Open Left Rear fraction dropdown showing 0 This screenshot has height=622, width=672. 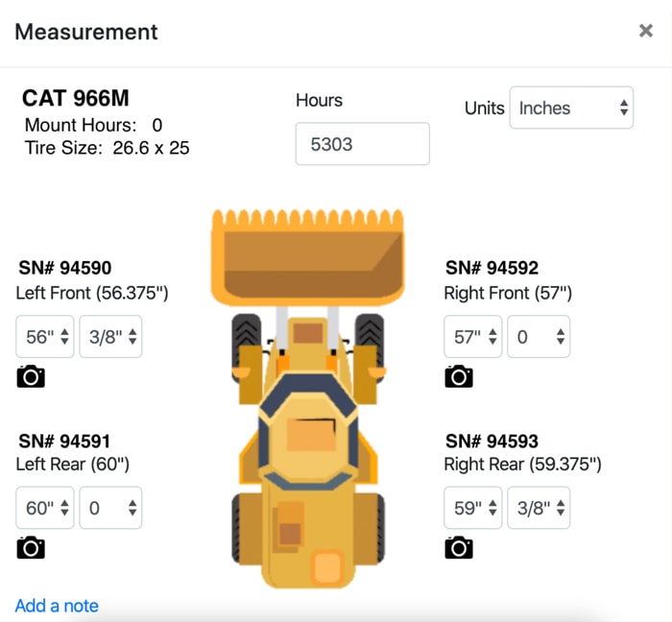coord(110,508)
